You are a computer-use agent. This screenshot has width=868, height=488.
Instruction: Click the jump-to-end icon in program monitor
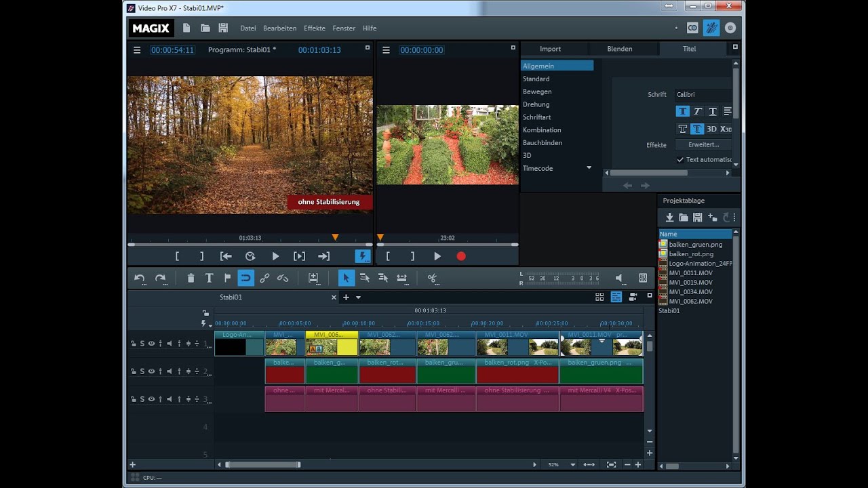pos(323,256)
